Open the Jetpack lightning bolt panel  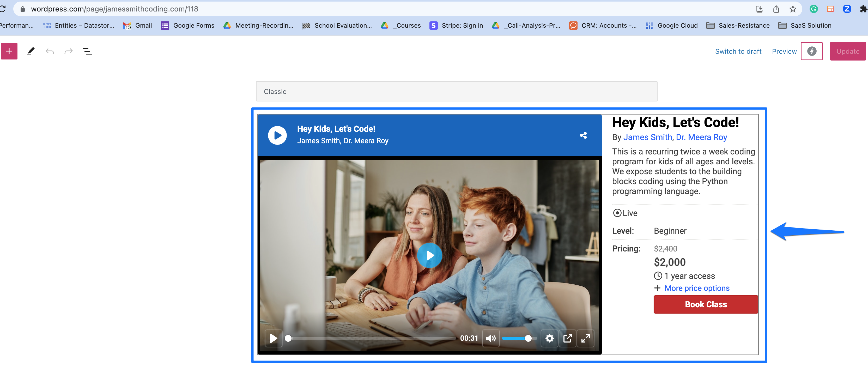tap(812, 51)
